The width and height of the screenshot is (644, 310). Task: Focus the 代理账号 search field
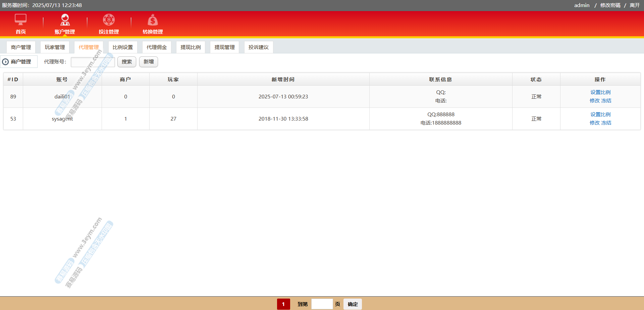tap(93, 62)
